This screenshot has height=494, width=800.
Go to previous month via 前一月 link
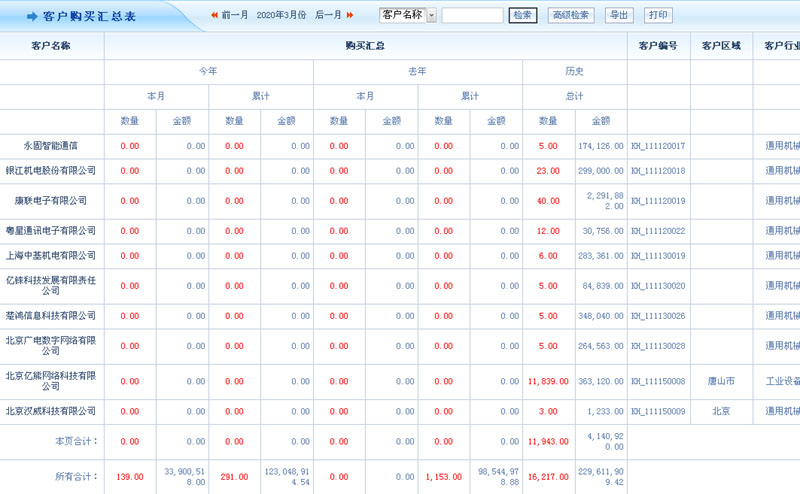(234, 16)
